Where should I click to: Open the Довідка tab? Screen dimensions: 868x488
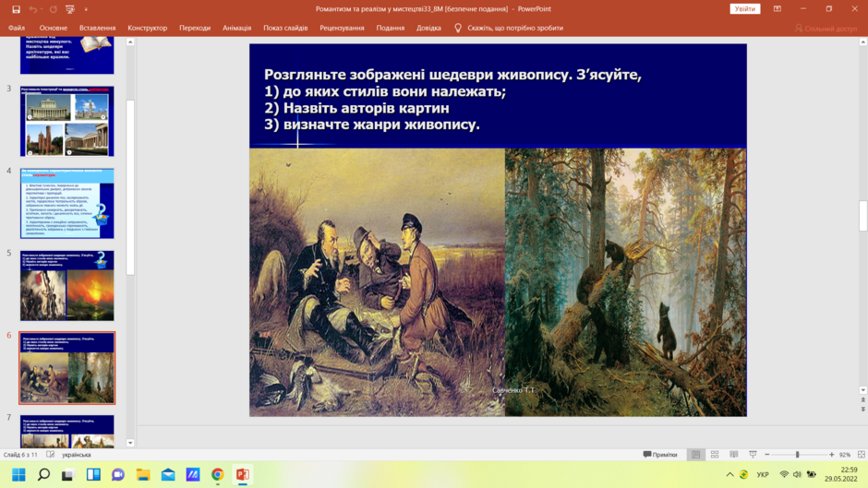coord(429,28)
